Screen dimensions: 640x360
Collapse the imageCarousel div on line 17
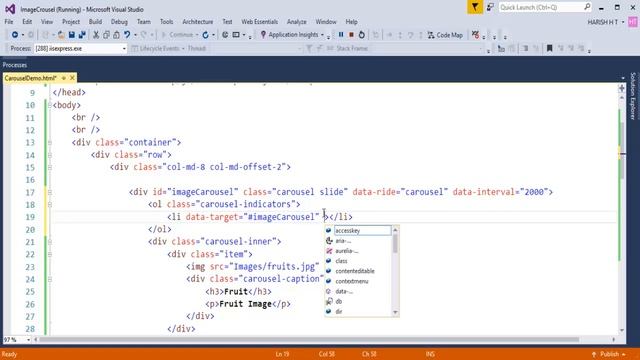coord(49,192)
